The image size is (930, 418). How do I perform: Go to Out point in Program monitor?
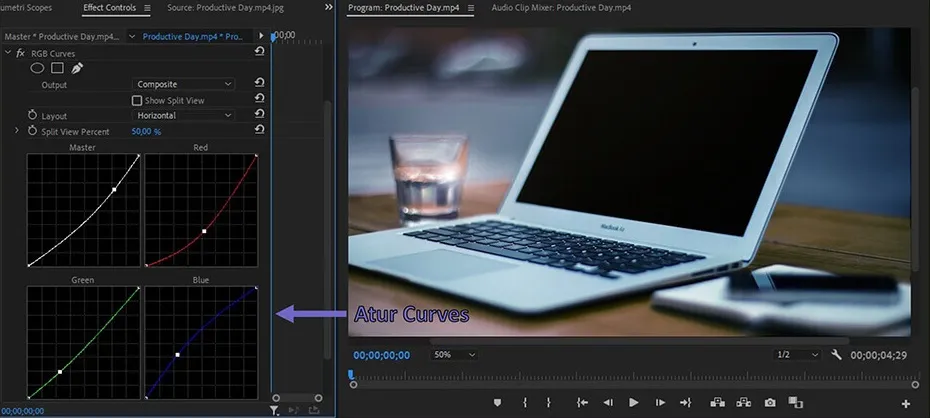(686, 403)
